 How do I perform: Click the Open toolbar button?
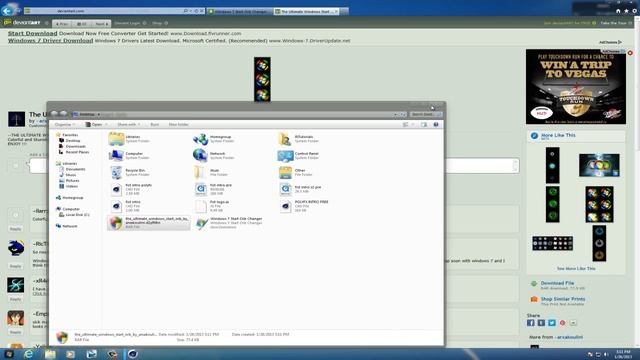tap(94, 124)
